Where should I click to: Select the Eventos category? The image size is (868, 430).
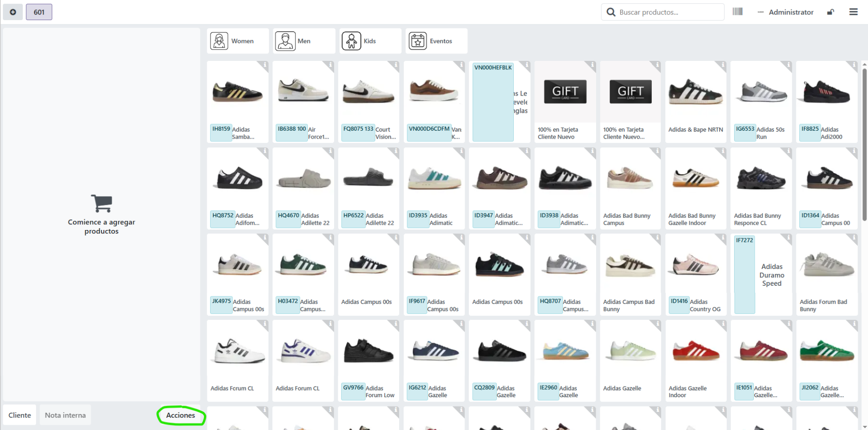(437, 41)
